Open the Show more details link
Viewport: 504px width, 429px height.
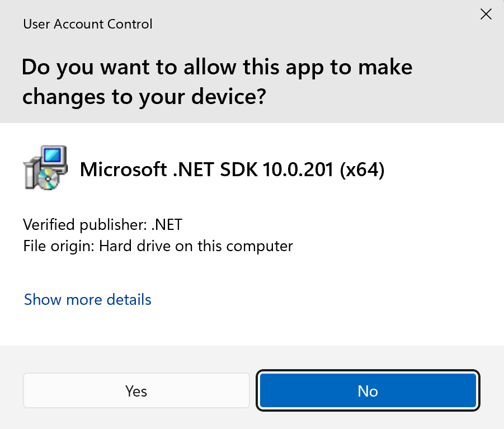[x=87, y=299]
